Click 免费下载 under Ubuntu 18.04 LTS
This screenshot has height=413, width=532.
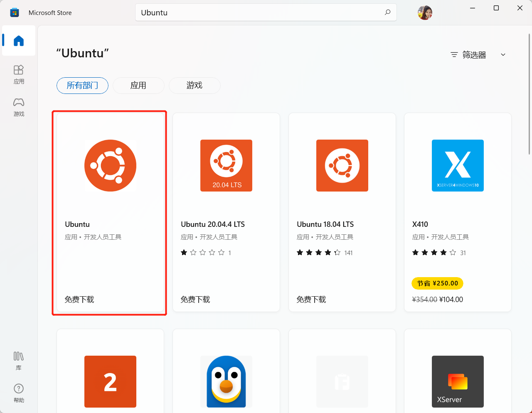[x=311, y=299]
